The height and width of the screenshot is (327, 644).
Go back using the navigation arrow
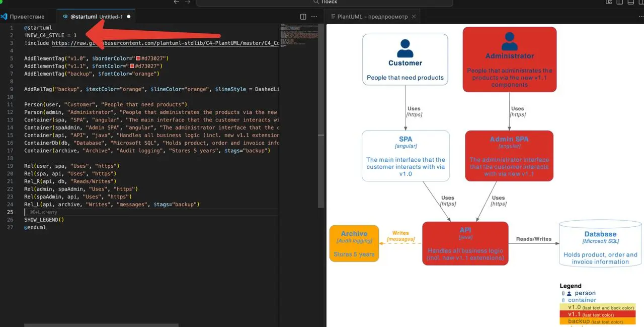[176, 2]
